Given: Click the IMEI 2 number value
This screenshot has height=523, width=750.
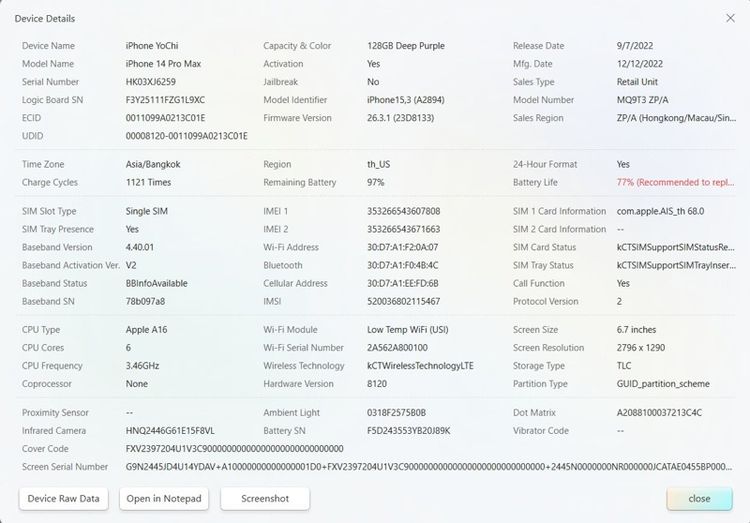Looking at the screenshot, I should 403,229.
